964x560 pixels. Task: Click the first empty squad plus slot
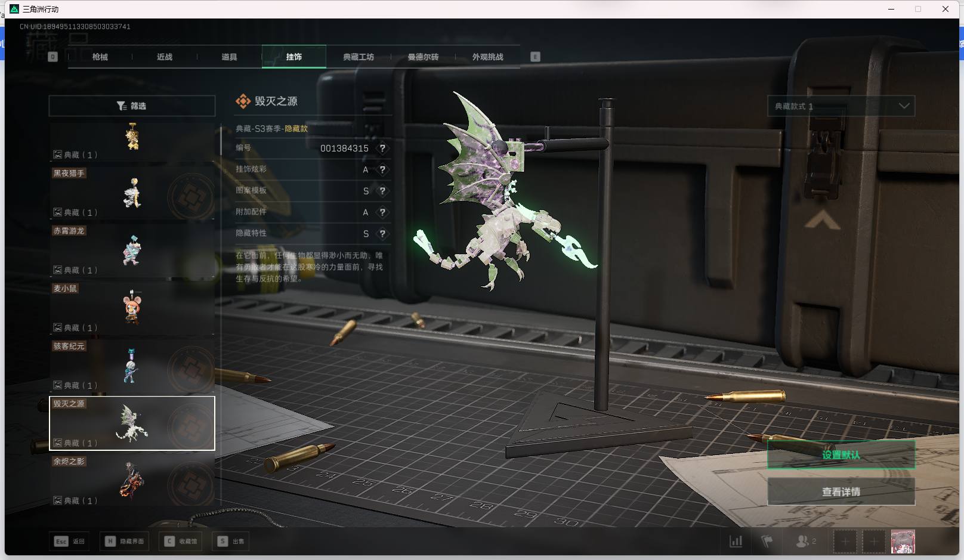point(845,542)
